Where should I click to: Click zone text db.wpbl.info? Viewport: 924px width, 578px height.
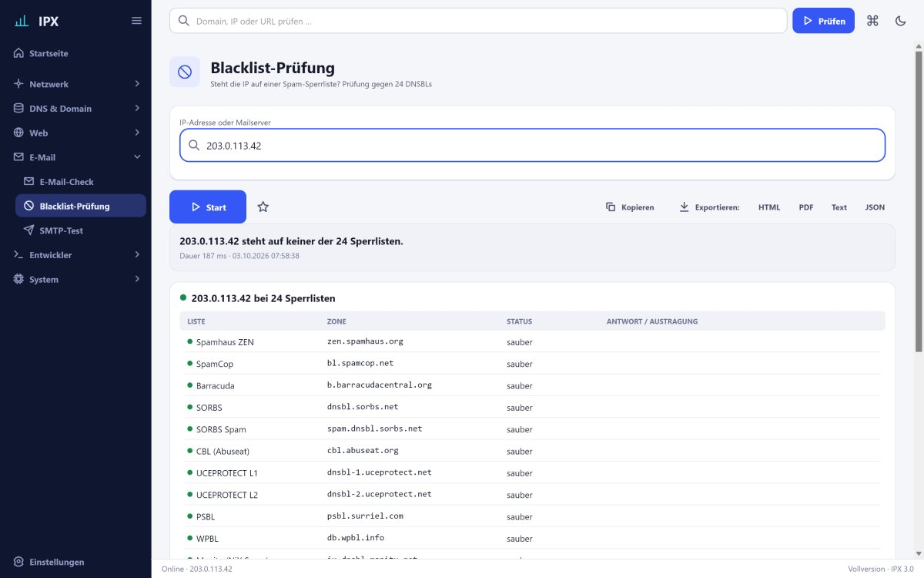coord(356,537)
